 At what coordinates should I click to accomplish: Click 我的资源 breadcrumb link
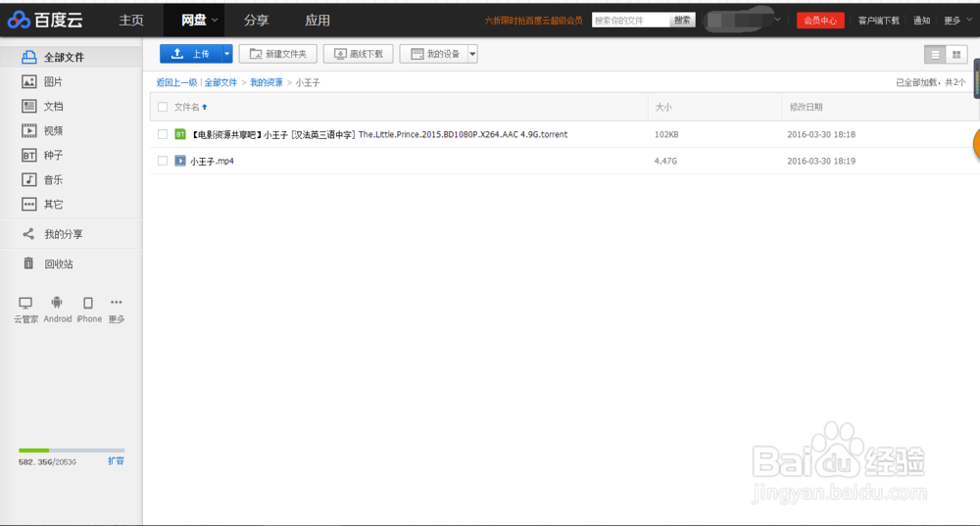267,82
